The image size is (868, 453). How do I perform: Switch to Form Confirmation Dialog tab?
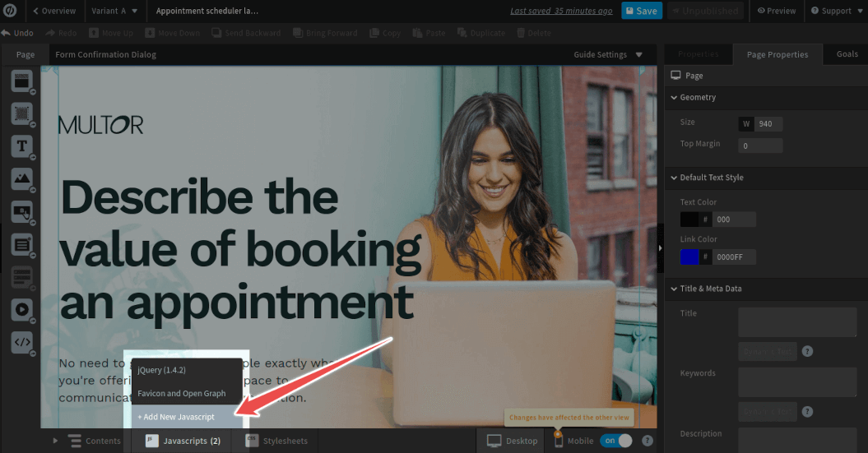click(106, 55)
